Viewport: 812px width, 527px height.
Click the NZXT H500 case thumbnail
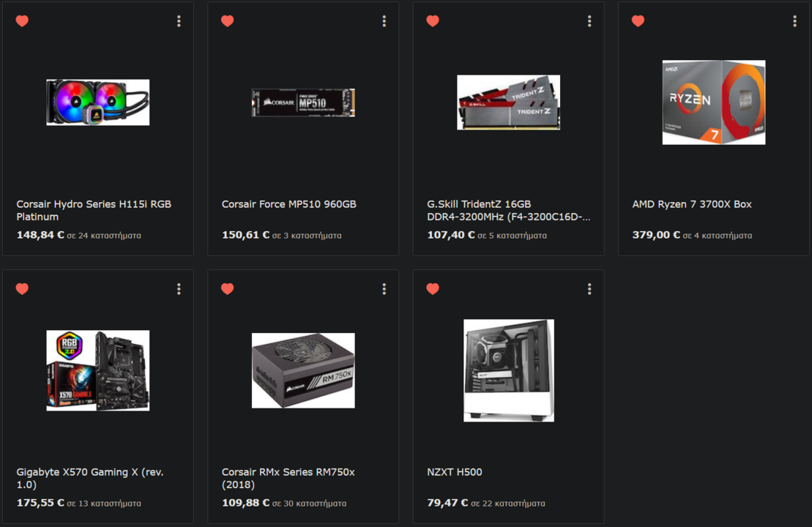509,370
